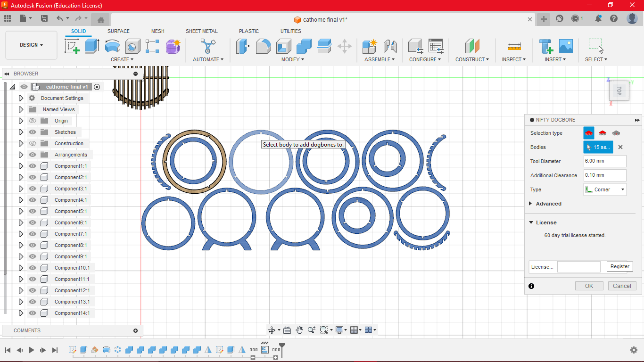The height and width of the screenshot is (362, 644).
Task: Activate the Measure tool icon
Action: 514,46
